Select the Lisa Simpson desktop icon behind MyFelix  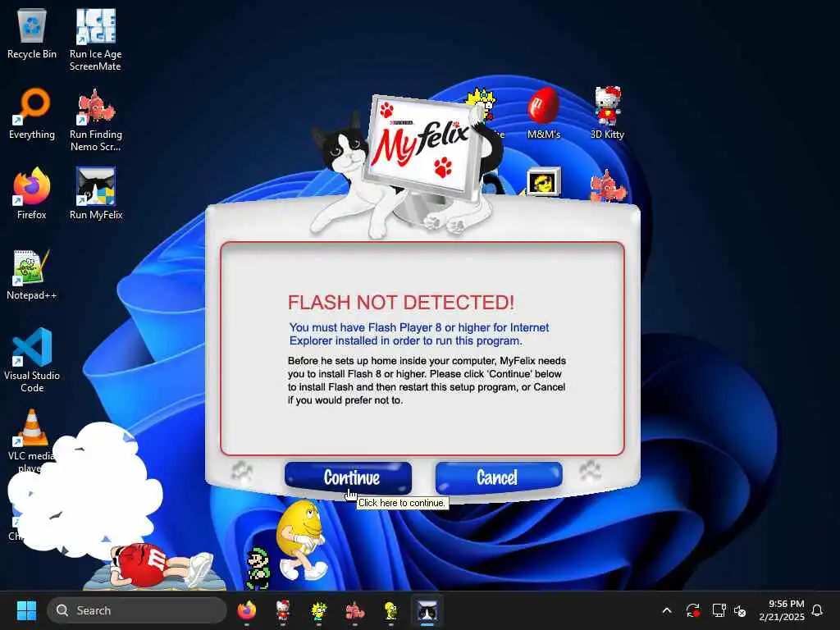482,104
